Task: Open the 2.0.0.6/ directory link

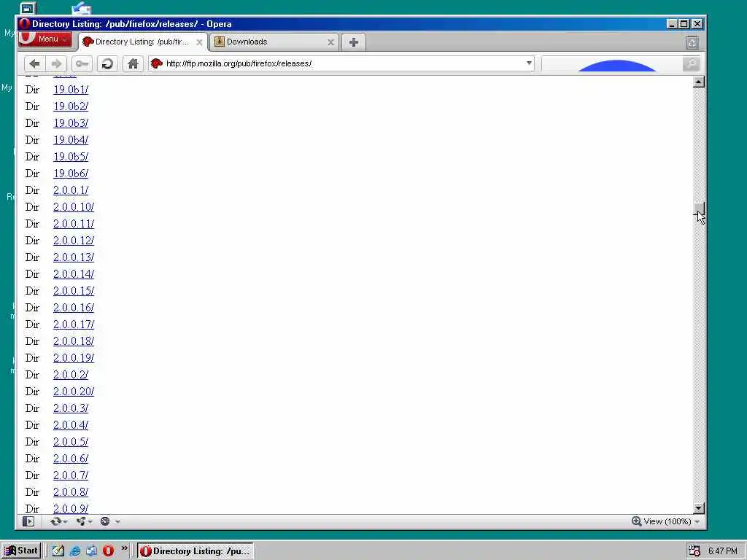Action: [71, 459]
